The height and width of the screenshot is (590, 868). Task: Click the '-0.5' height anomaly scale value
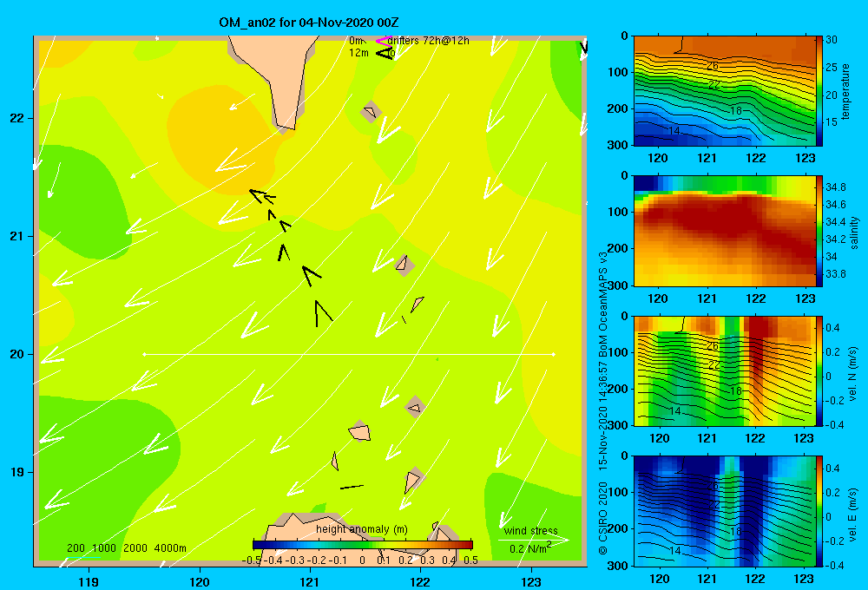click(x=252, y=560)
